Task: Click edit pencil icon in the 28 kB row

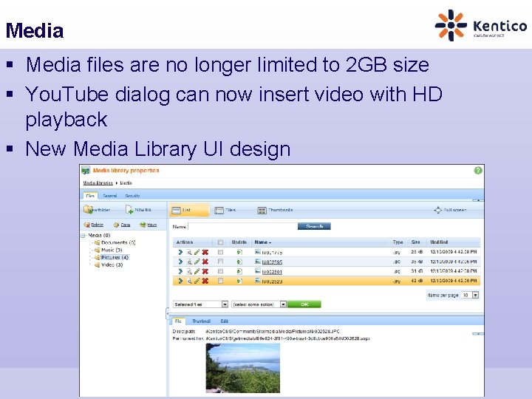Action: coord(197,252)
